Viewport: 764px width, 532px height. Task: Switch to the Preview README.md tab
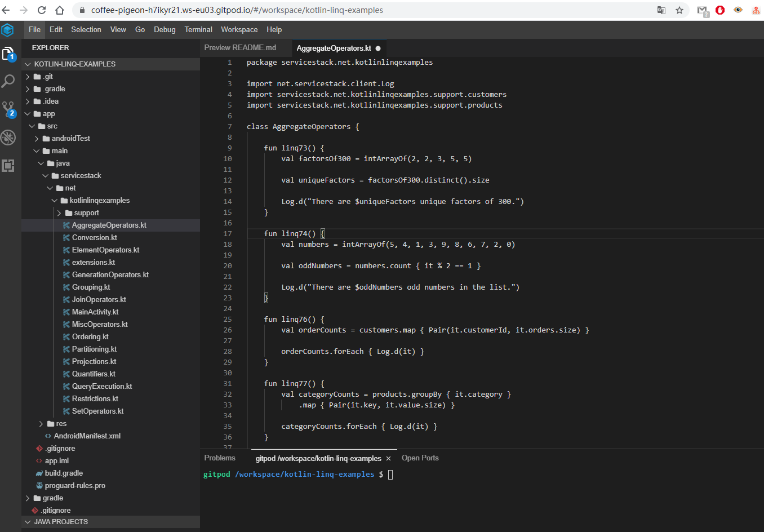click(240, 48)
